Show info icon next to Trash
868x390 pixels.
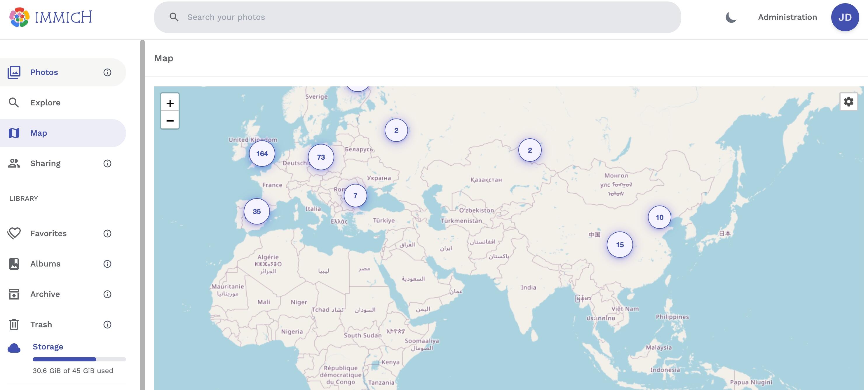[x=107, y=325]
